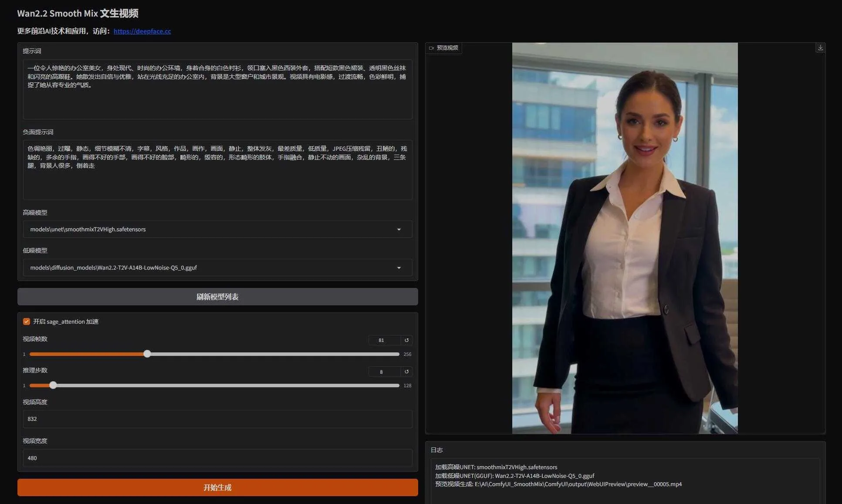Click the 视频帧数 slider handle

147,354
